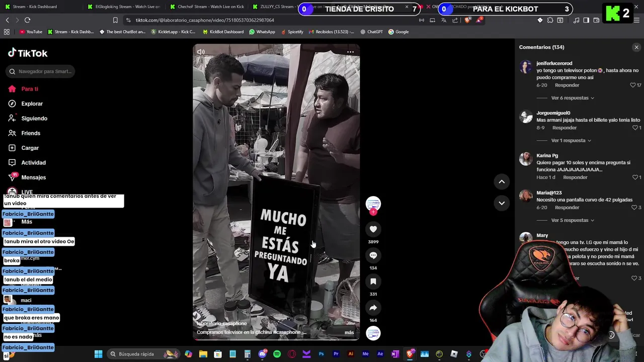Open Photoshop from the taskbar

tap(321, 354)
